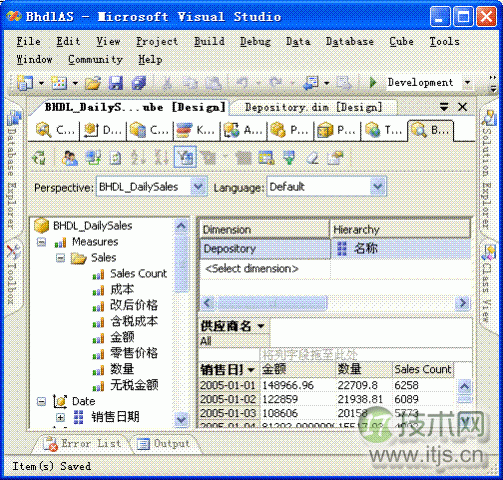Click the Save All icon
This screenshot has width=503, height=480.
click(x=139, y=83)
